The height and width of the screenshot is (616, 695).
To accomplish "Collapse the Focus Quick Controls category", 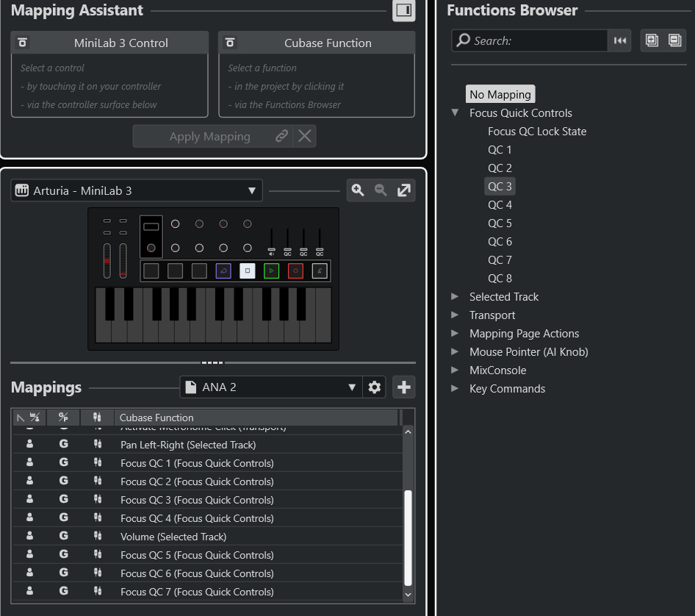I will [455, 113].
